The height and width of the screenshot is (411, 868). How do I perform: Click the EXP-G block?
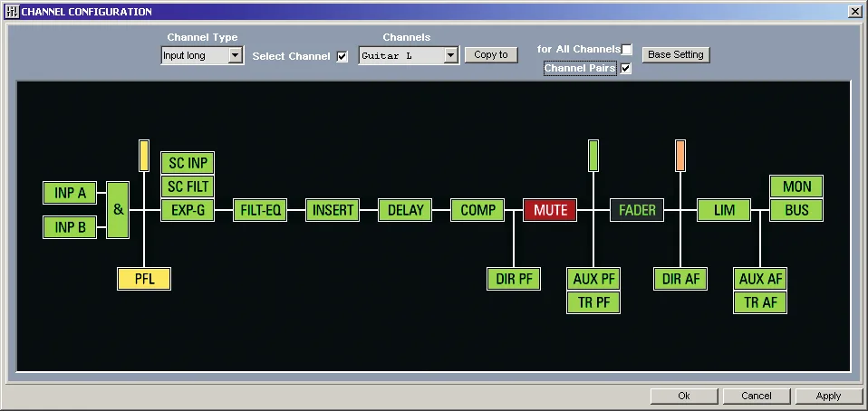point(188,210)
